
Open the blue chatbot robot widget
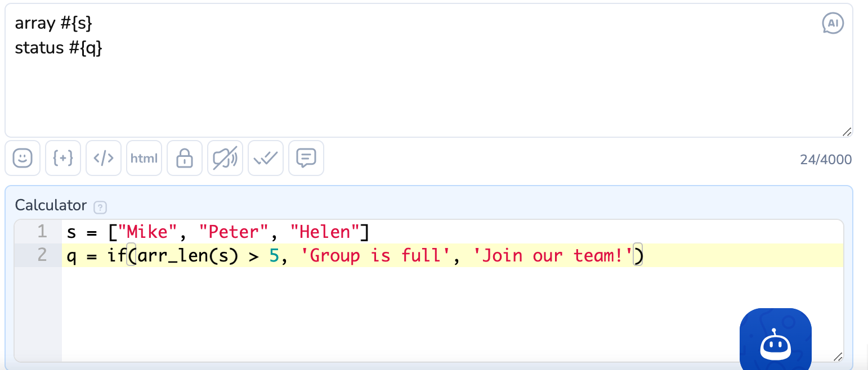[775, 343]
